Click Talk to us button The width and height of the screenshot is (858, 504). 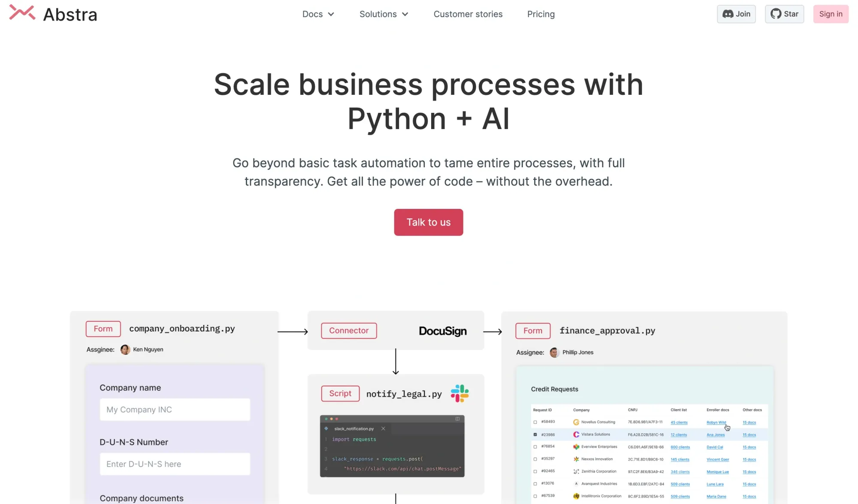429,222
